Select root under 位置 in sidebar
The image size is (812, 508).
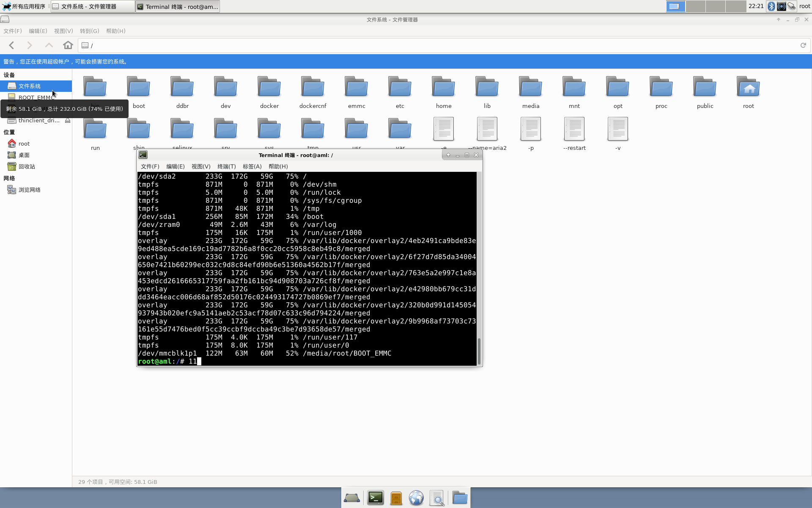point(36,144)
